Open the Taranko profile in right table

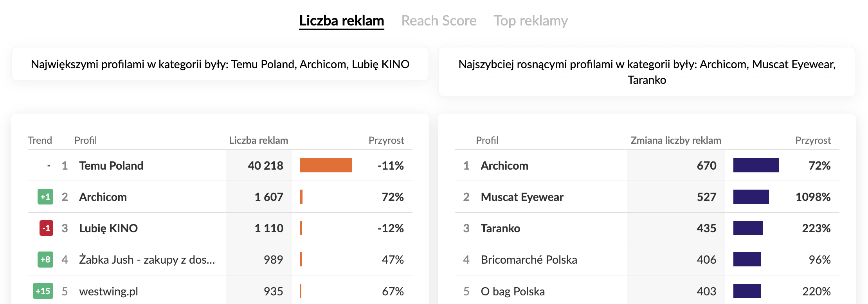pyautogui.click(x=501, y=228)
